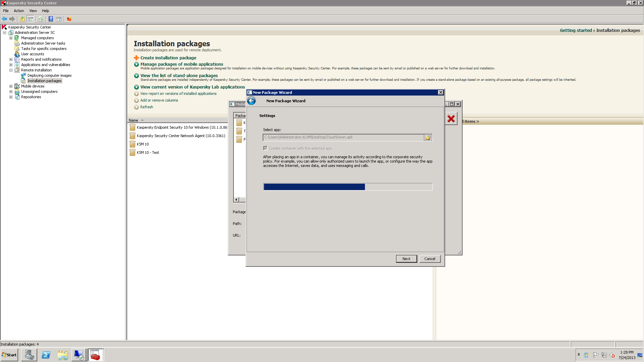Click Add or remove columns link

coord(159,100)
